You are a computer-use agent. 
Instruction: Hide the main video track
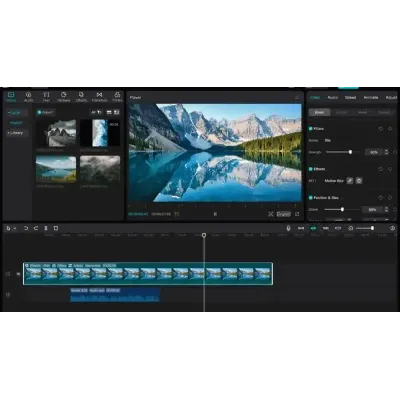click(18, 274)
